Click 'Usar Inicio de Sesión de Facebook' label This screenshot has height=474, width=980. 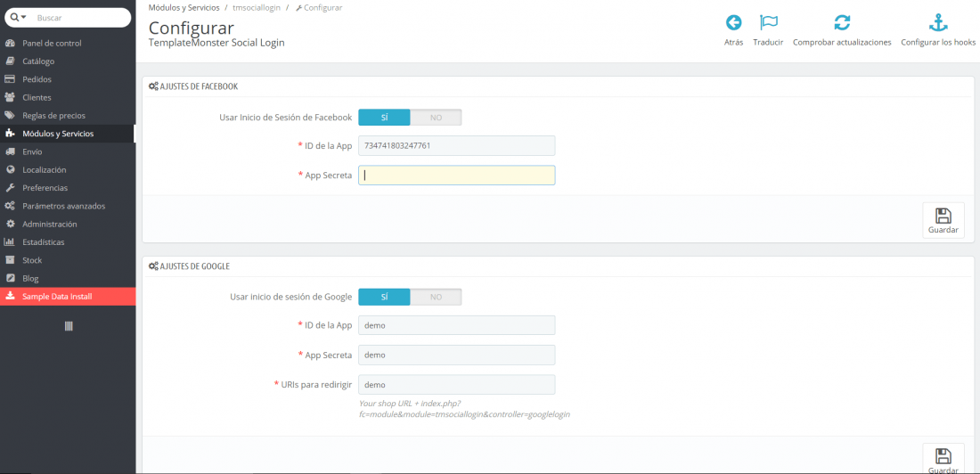coord(286,117)
